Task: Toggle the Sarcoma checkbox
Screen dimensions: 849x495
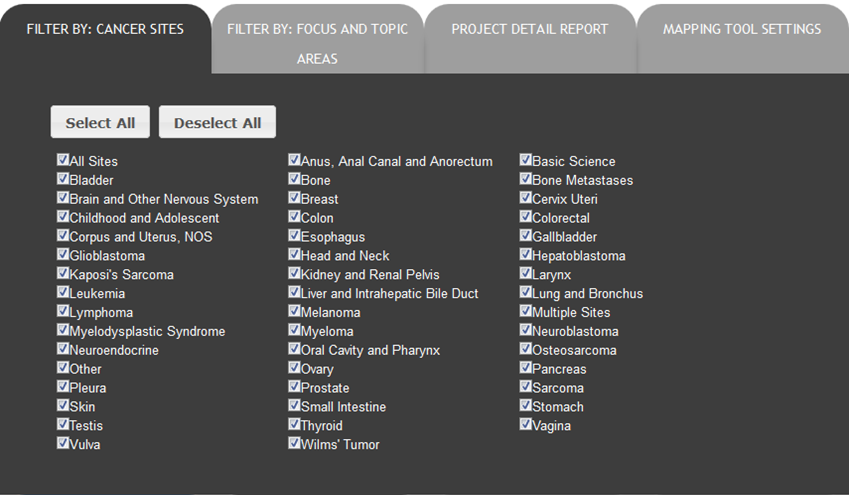Action: click(x=525, y=387)
